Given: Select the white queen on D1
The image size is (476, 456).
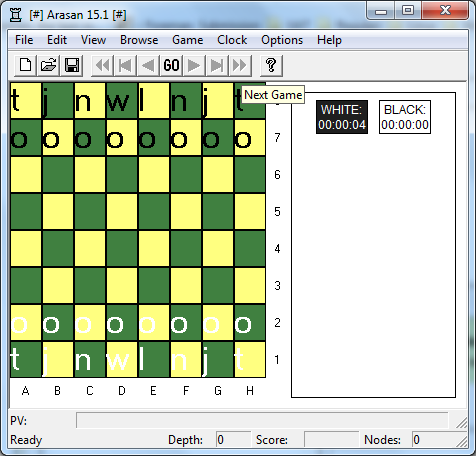Looking at the screenshot, I should pyautogui.click(x=122, y=360).
